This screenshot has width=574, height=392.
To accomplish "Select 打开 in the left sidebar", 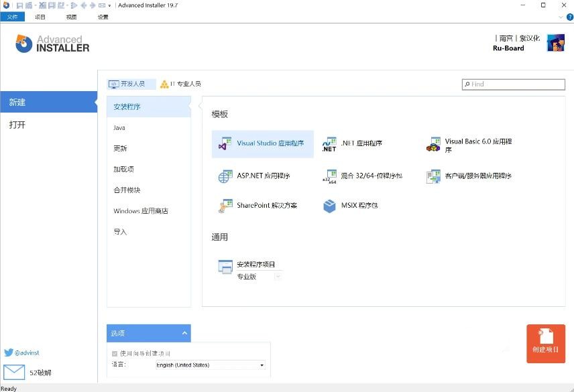I will coord(17,125).
